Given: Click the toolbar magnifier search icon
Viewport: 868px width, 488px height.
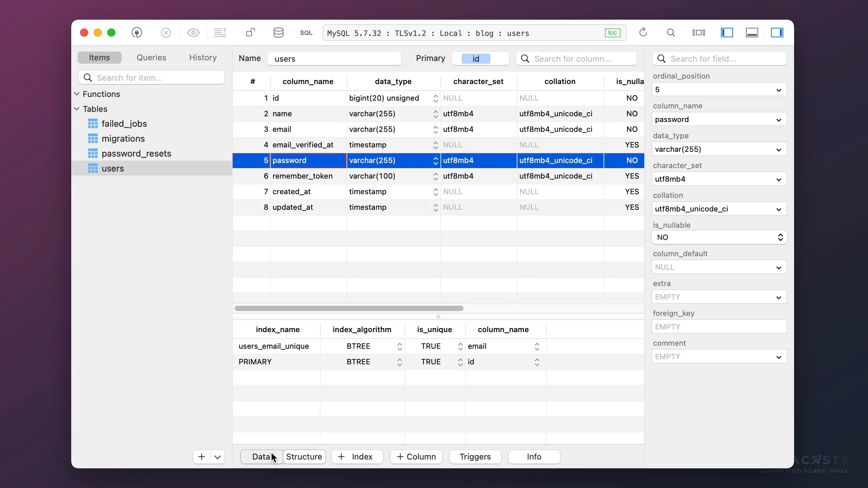Looking at the screenshot, I should pos(671,33).
